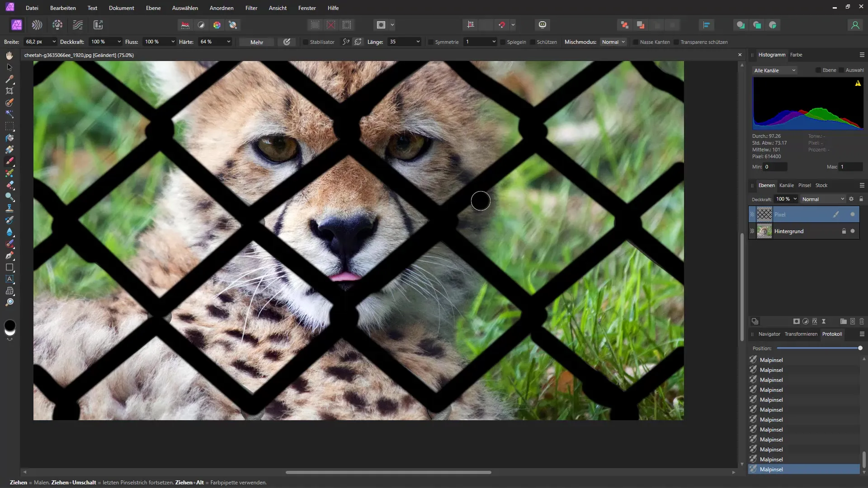The height and width of the screenshot is (488, 868).
Task: Check the Auswahl histogram checkbox
Action: tap(841, 70)
